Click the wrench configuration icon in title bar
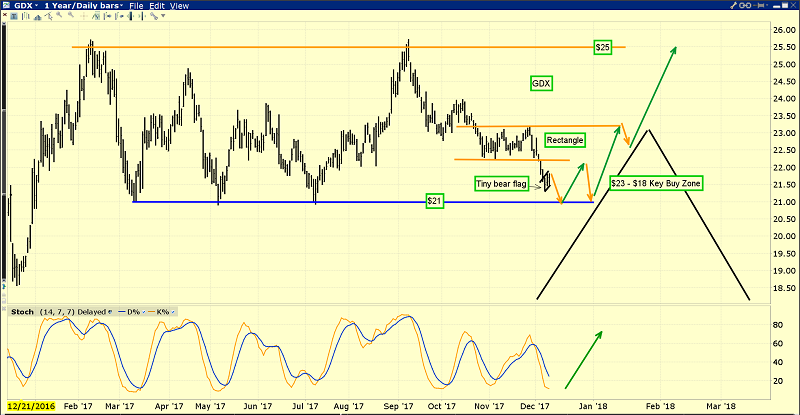800x415 pixels. [733, 5]
